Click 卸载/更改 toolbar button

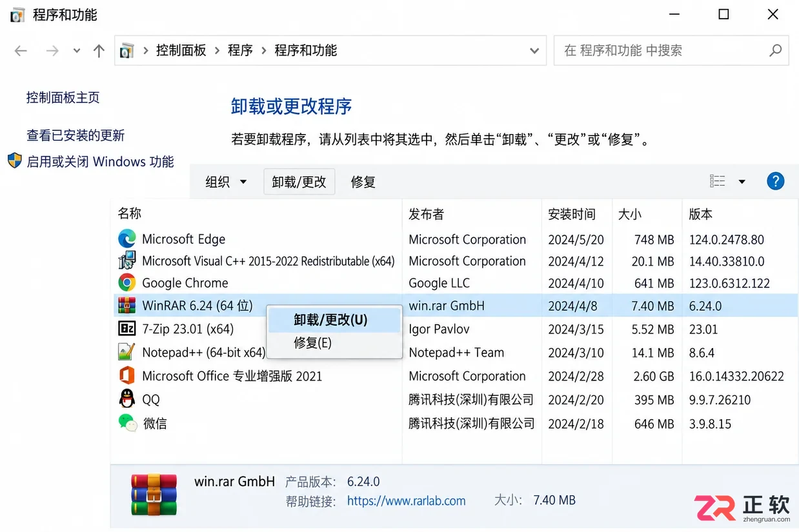299,182
